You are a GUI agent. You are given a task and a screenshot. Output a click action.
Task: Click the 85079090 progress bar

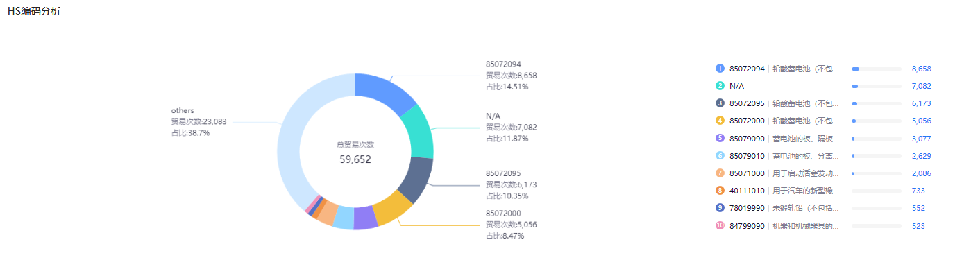coord(876,138)
